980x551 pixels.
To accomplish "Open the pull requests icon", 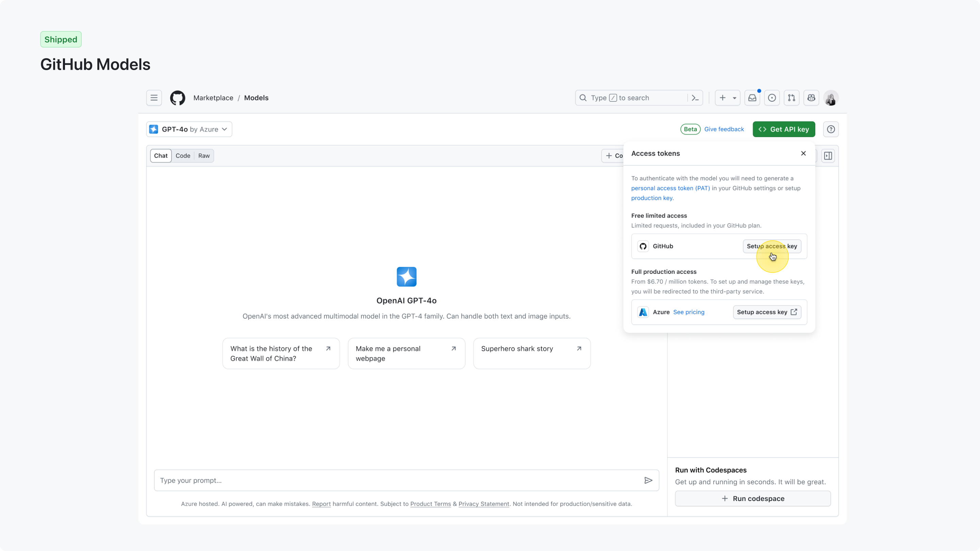I will pos(792,98).
